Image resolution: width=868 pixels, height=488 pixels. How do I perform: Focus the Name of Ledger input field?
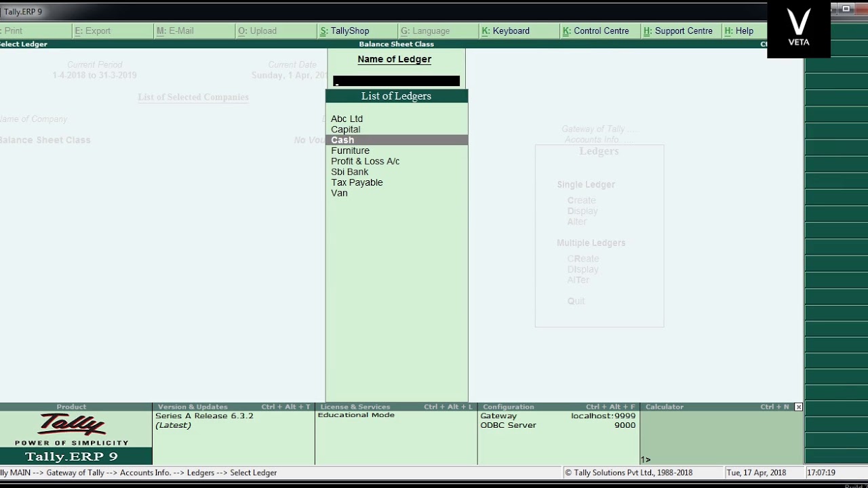(397, 81)
